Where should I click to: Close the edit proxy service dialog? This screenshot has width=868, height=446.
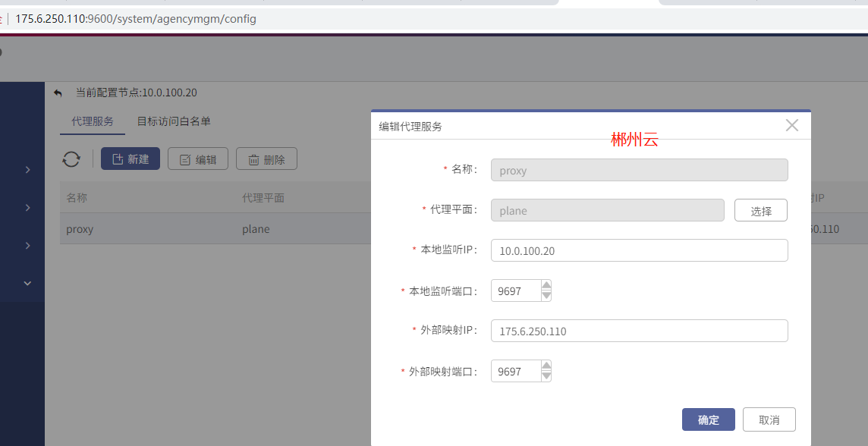point(791,125)
